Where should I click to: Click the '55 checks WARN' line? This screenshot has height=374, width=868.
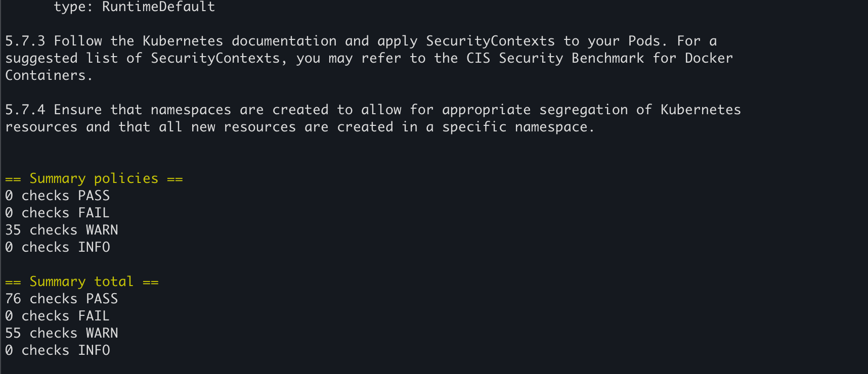click(62, 333)
